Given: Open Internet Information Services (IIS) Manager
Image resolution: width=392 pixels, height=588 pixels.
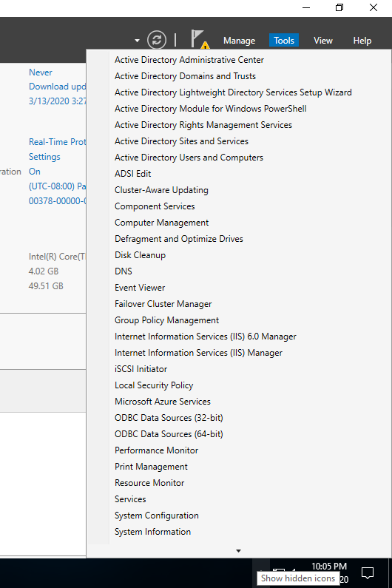Looking at the screenshot, I should click(198, 353).
